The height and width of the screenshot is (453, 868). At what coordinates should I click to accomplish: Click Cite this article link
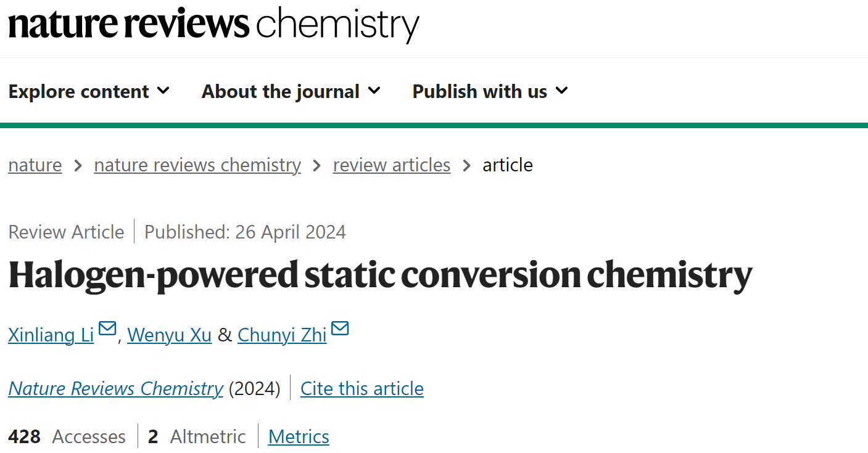click(x=362, y=389)
